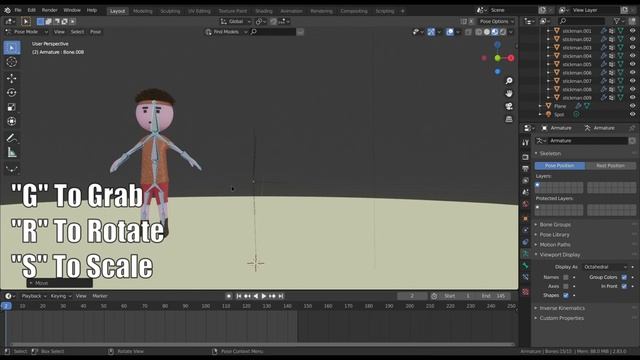
Task: Select the Rotate tool in left toolbar
Action: tap(11, 93)
